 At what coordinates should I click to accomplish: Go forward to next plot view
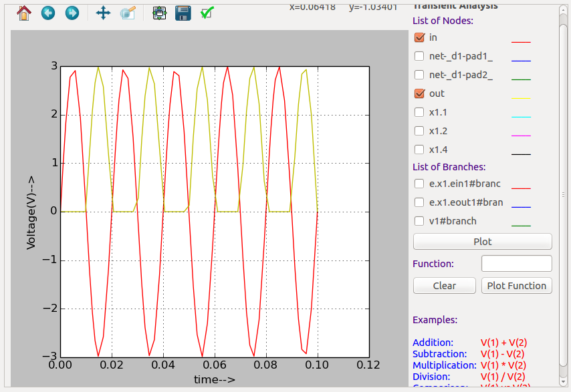72,13
